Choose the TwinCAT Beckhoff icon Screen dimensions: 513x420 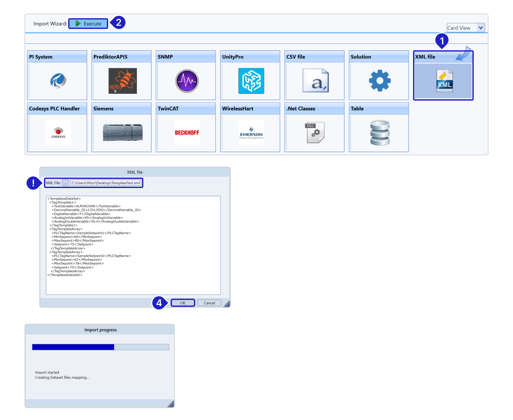point(187,133)
